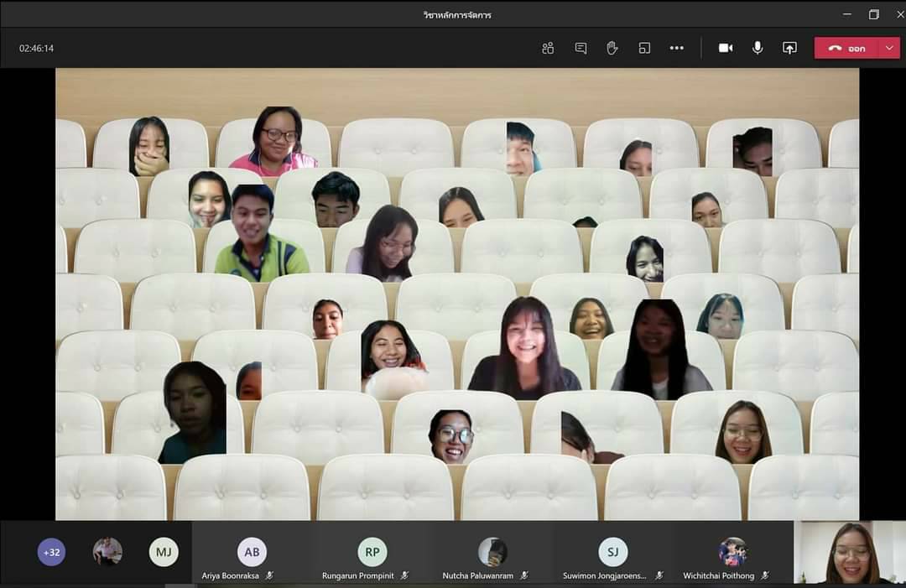The width and height of the screenshot is (906, 588).
Task: Click Rungarun Prompinit's RP avatar
Action: pyautogui.click(x=372, y=552)
